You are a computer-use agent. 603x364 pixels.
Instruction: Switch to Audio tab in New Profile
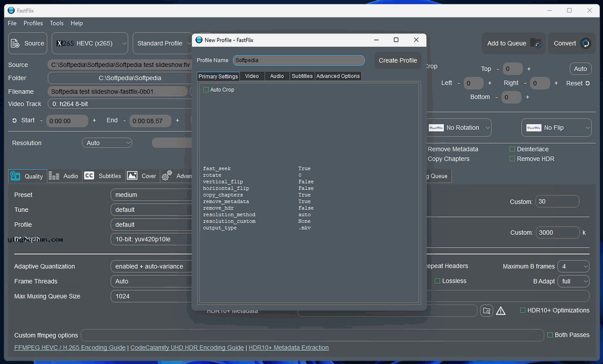[x=277, y=76]
